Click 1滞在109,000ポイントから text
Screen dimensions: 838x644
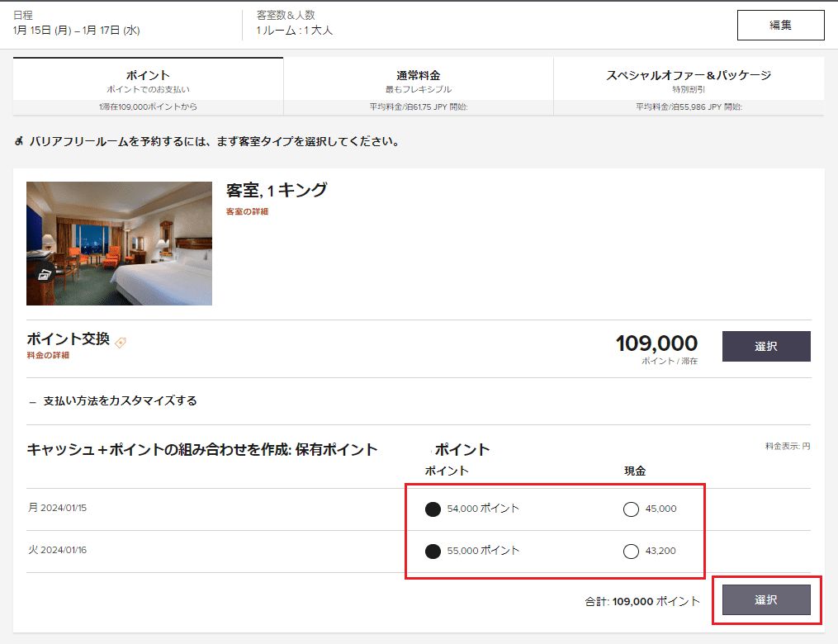[148, 107]
